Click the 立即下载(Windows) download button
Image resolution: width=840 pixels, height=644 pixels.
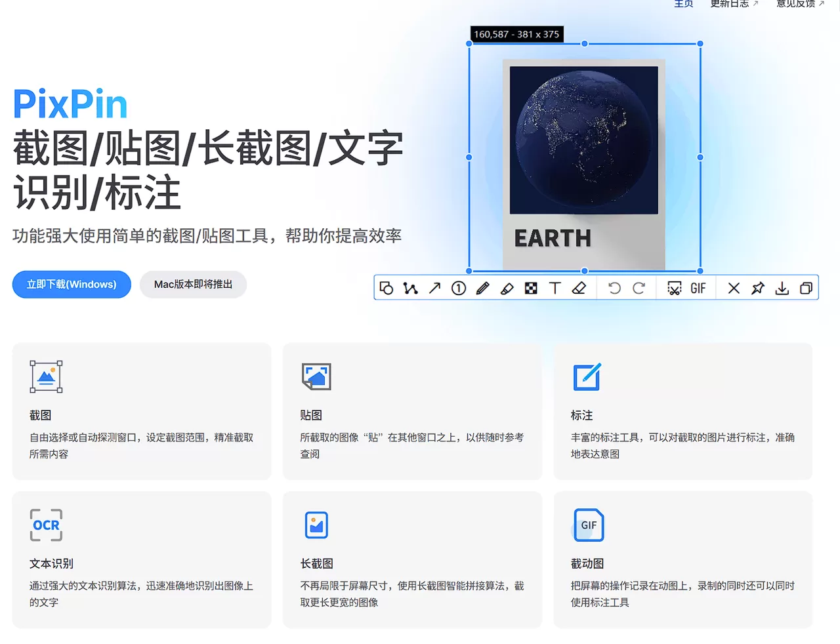pyautogui.click(x=71, y=284)
